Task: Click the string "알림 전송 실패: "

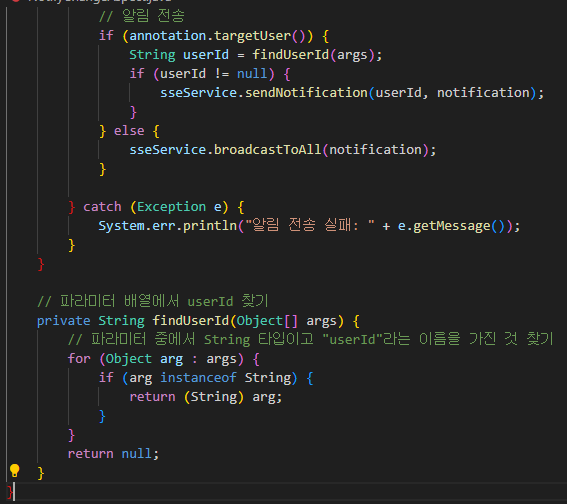Action: (310, 226)
